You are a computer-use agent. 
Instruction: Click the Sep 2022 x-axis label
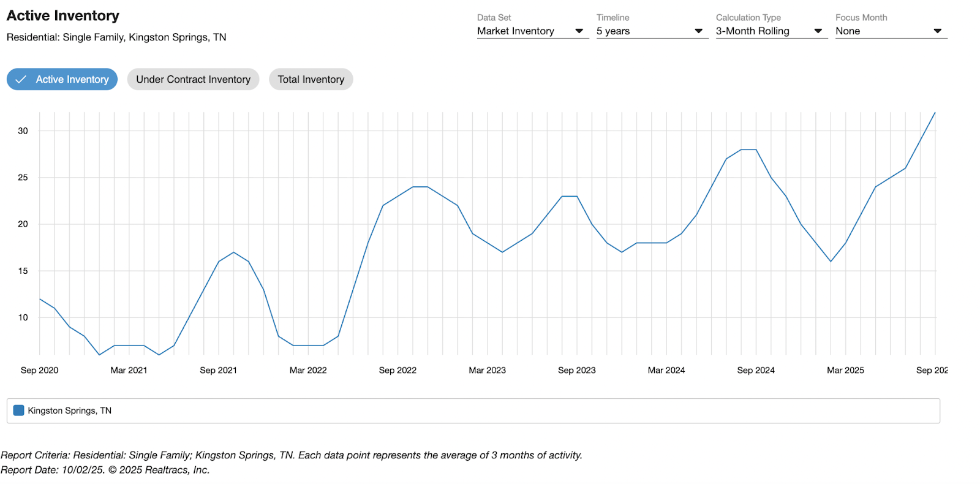[x=398, y=370]
